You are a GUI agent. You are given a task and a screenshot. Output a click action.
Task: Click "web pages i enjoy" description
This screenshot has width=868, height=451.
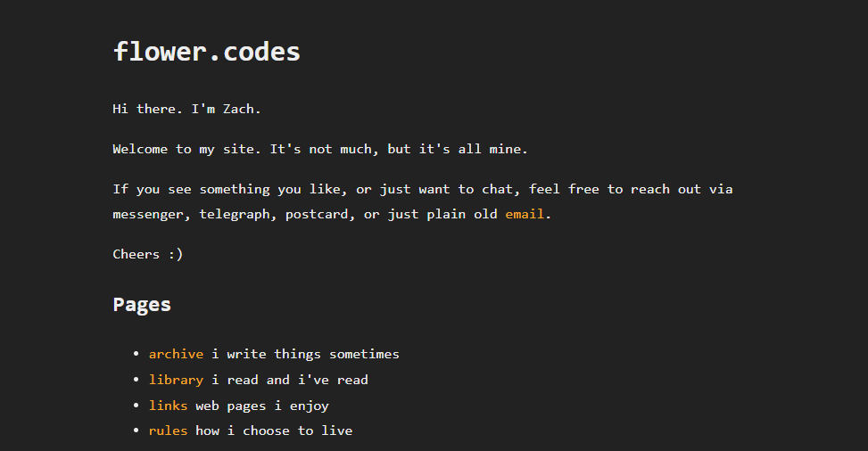pos(262,406)
